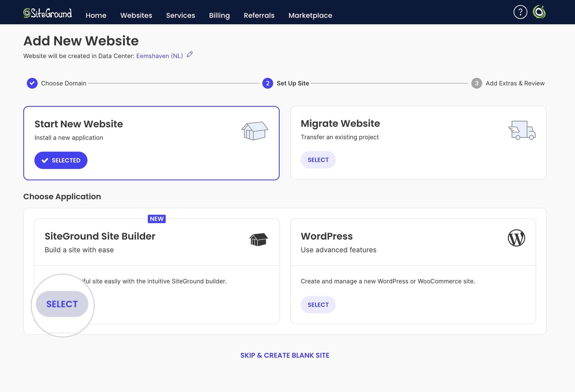
Task: Click the step 3 Add Extras circle
Action: point(477,83)
